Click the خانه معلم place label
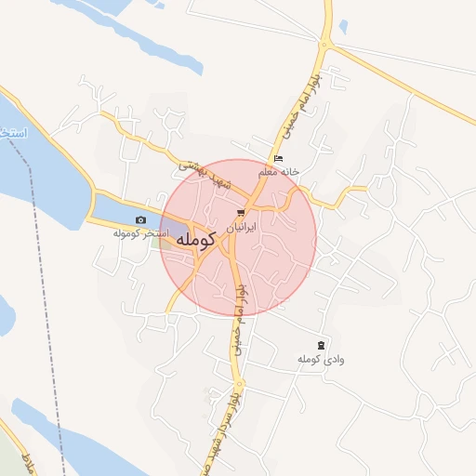The height and width of the screenshot is (476, 476). coord(279,172)
